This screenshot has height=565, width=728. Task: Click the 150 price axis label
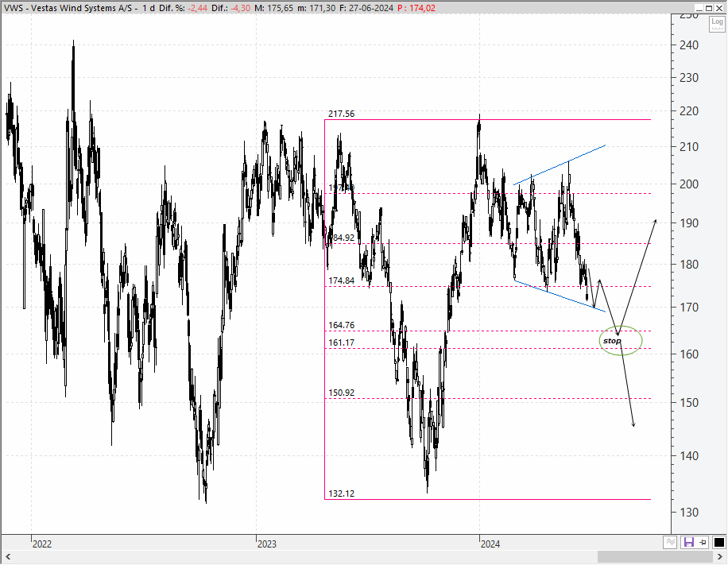click(689, 403)
